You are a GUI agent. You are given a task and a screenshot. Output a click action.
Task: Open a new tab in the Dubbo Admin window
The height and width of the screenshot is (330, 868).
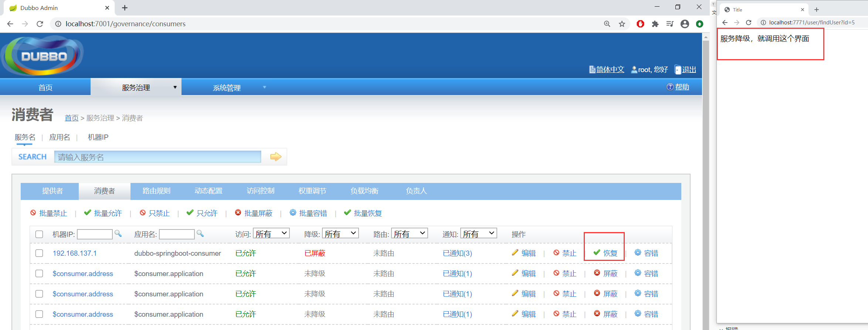pyautogui.click(x=125, y=8)
